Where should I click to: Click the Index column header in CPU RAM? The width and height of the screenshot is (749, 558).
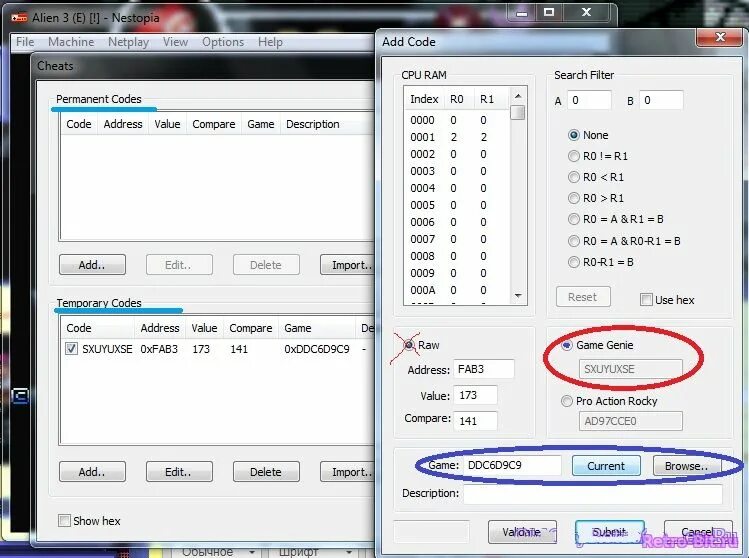coord(424,99)
